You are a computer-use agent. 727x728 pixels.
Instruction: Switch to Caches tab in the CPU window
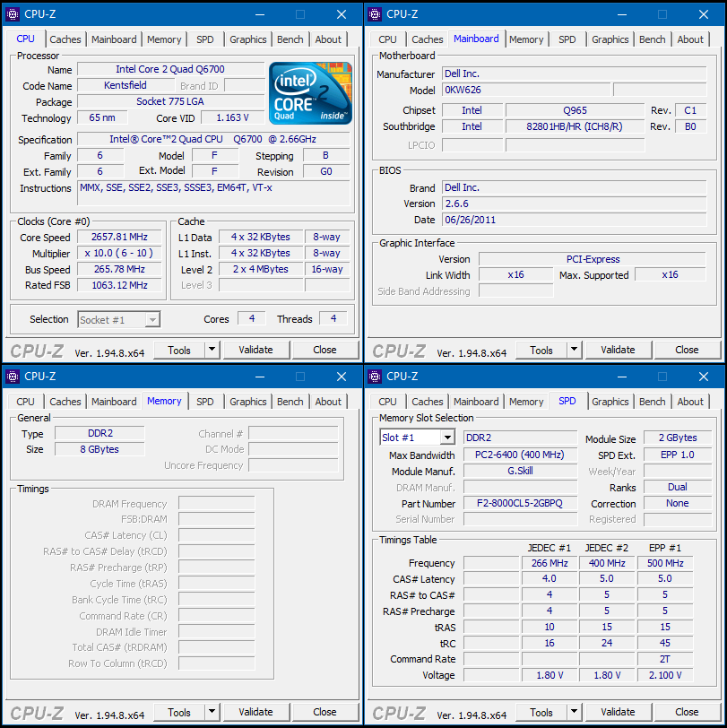[x=65, y=39]
